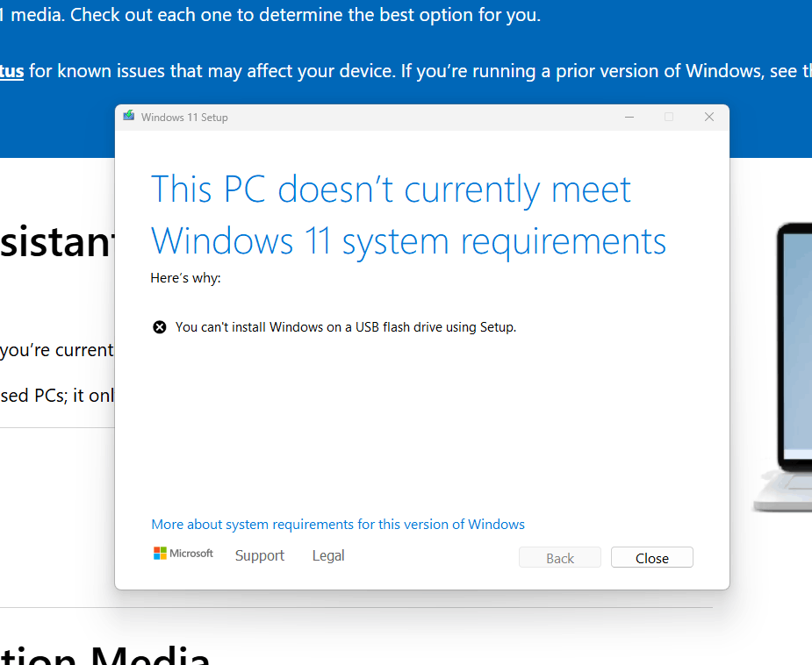Click the black X error icon
This screenshot has height=665, width=812.
point(160,327)
